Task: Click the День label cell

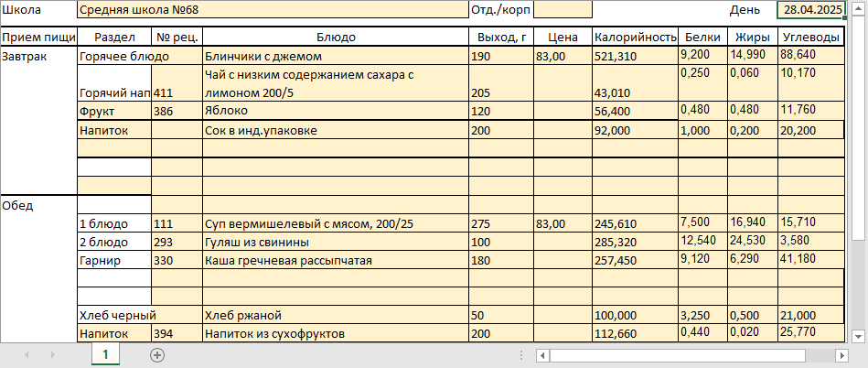Action: click(744, 10)
